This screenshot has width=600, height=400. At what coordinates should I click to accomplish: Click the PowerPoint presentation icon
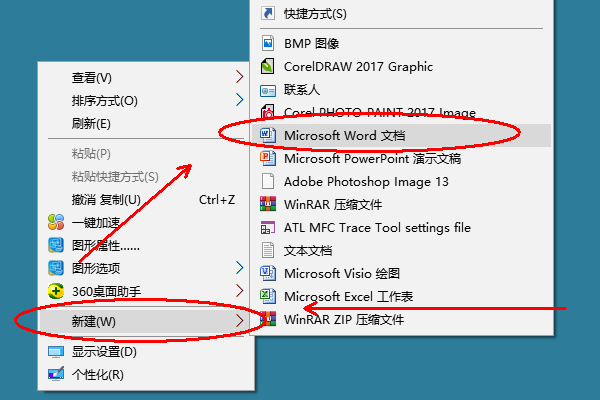point(268,158)
